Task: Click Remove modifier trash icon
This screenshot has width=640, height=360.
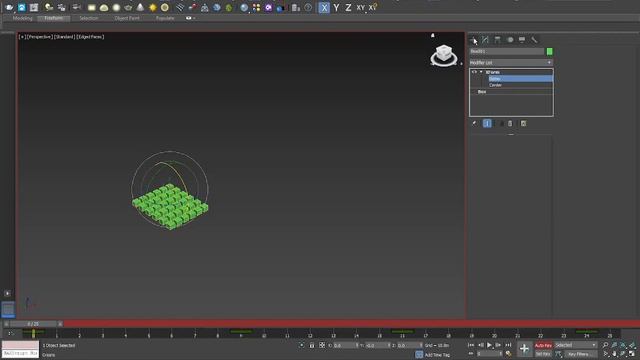Action: coord(510,123)
